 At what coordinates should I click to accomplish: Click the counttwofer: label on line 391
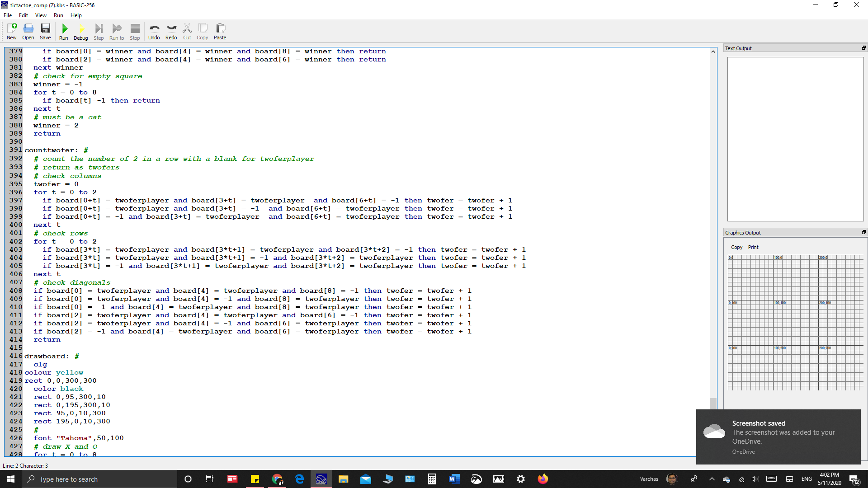click(x=51, y=150)
